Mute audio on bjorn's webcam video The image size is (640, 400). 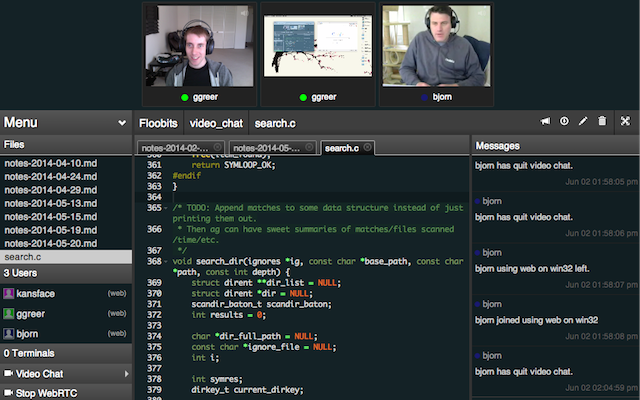pyautogui.click(x=482, y=13)
